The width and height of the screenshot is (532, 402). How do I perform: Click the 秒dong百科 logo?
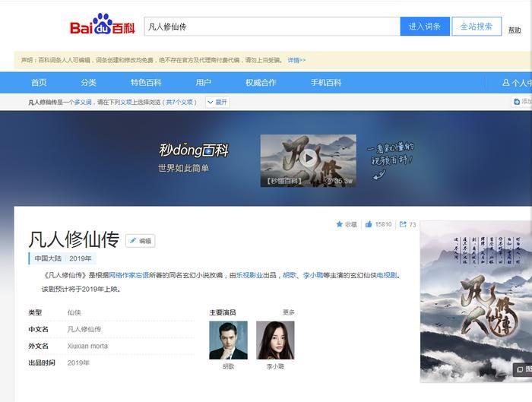[x=194, y=150]
